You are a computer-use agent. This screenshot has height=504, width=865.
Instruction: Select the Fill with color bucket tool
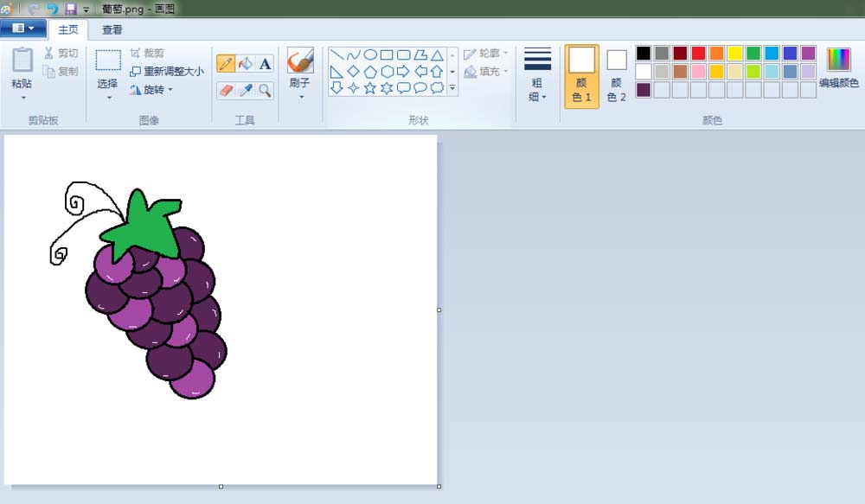coord(246,64)
